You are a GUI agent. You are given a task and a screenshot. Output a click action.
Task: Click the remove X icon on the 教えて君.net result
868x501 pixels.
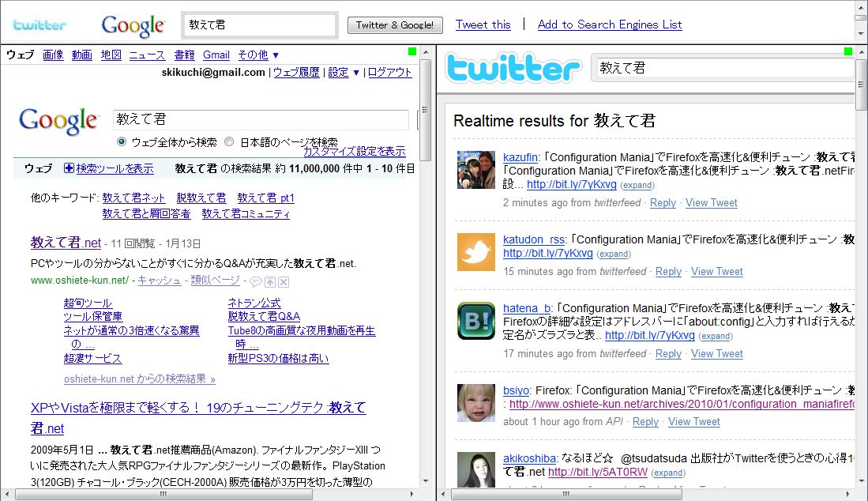coord(284,282)
